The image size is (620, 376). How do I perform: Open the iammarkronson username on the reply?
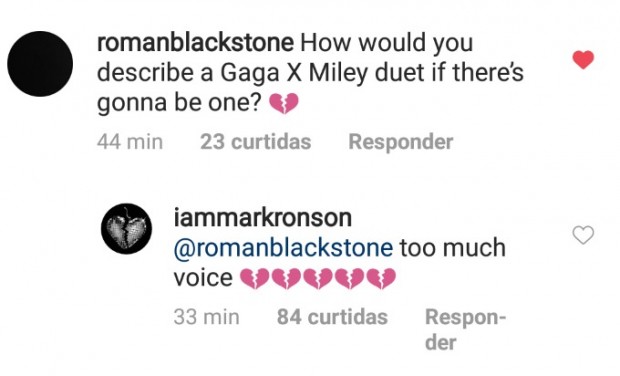[263, 217]
